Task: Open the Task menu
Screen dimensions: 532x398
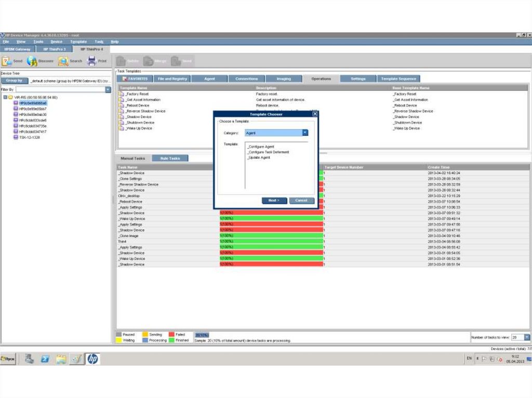Action: pos(99,42)
